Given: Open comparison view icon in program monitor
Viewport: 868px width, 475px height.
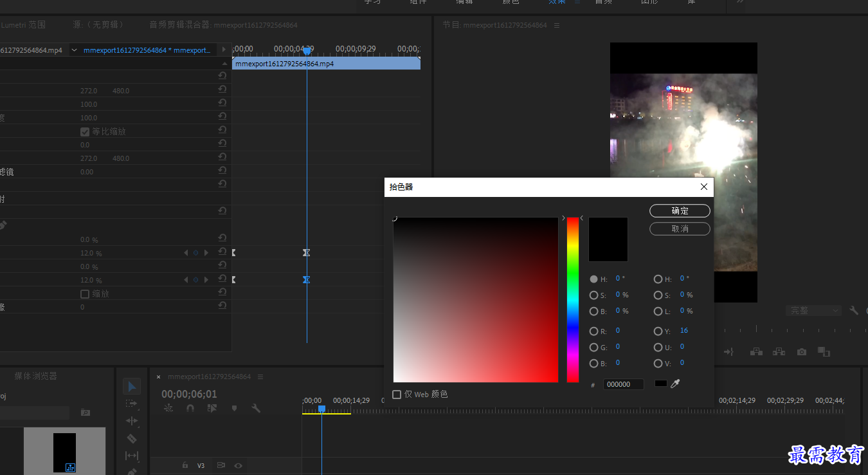Looking at the screenshot, I should (824, 351).
